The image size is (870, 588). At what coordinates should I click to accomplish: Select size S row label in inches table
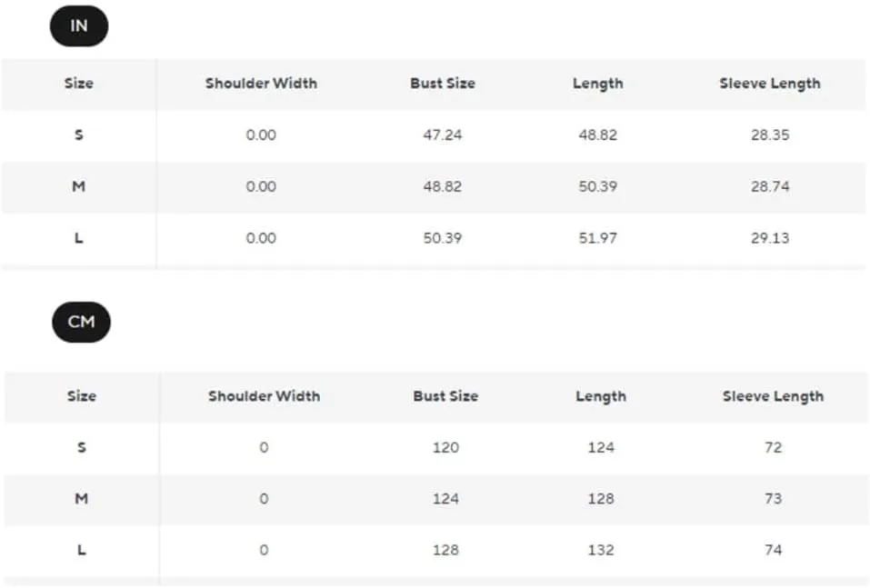[x=79, y=135]
